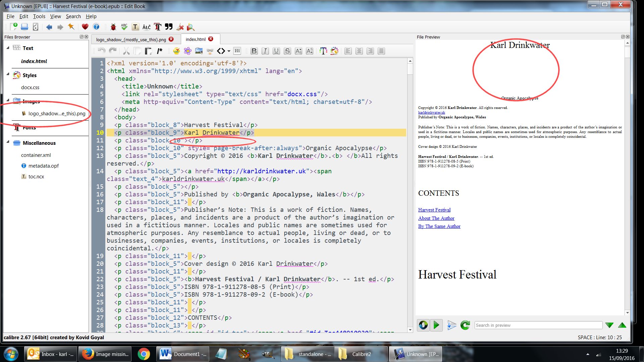This screenshot has height=362, width=644.
Task: Select docx.css file
Action: tap(30, 87)
